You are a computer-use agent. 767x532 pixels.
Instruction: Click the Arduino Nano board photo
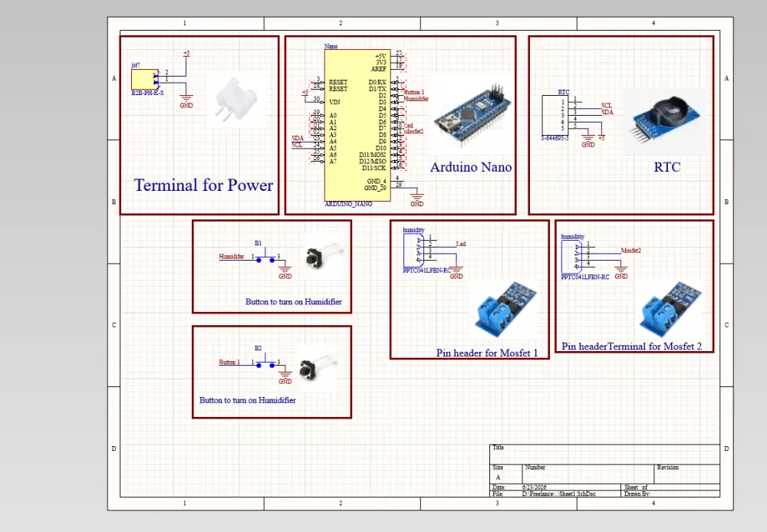(472, 115)
